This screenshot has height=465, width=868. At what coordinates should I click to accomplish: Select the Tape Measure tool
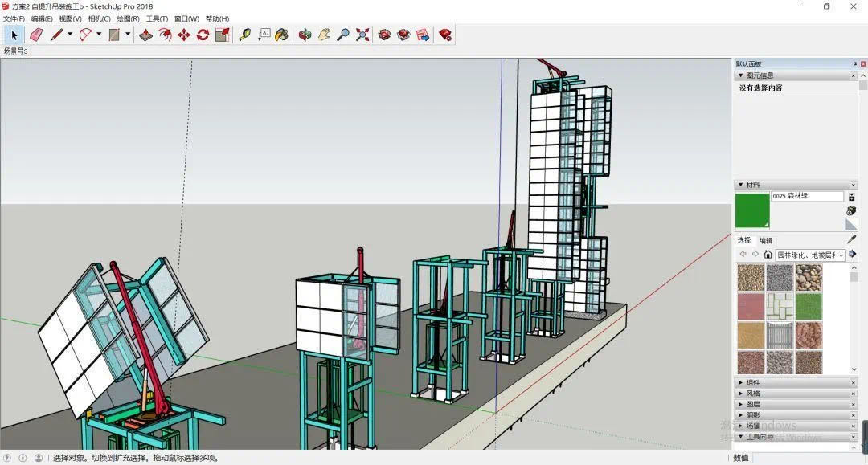coord(245,35)
